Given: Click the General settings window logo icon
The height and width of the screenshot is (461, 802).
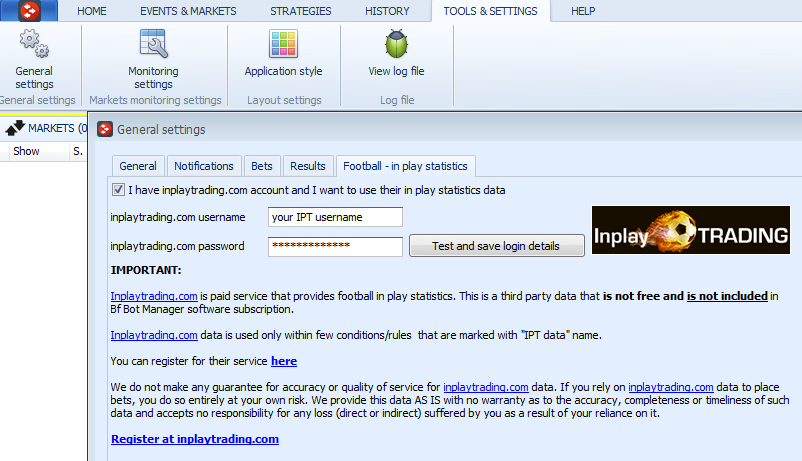Looking at the screenshot, I should 105,129.
